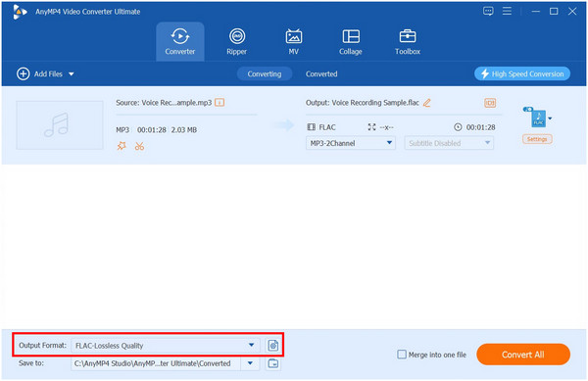Click the output duration clock icon

tap(458, 127)
